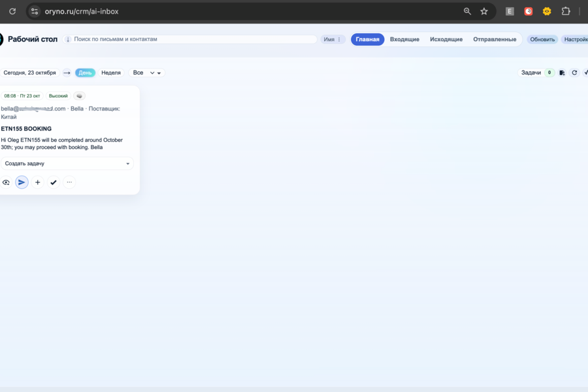Screen dimensions: 588x392
Task: Select the 'Неделя' view toggle
Action: (111, 73)
